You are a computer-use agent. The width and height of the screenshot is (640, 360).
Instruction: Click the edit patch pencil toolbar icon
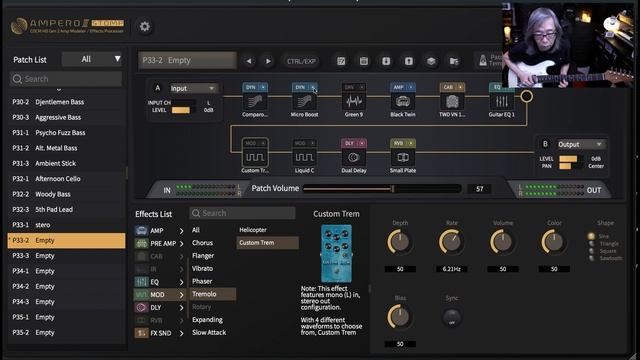point(341,61)
